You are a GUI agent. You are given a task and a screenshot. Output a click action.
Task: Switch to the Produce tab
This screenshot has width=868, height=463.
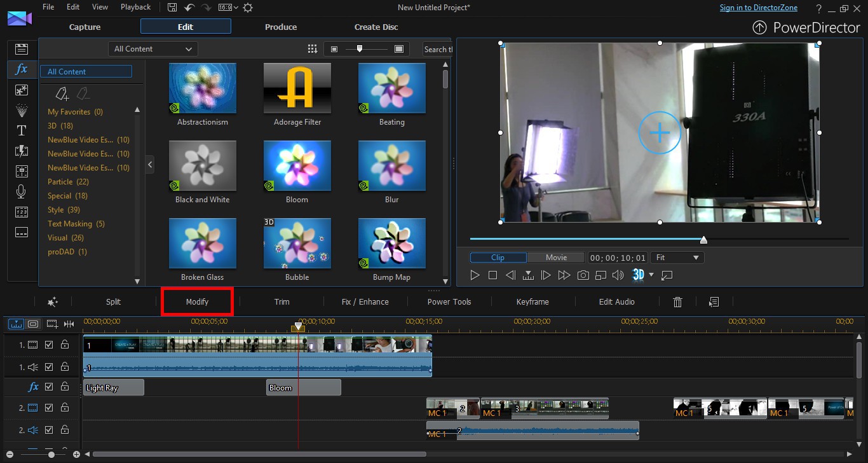point(281,27)
